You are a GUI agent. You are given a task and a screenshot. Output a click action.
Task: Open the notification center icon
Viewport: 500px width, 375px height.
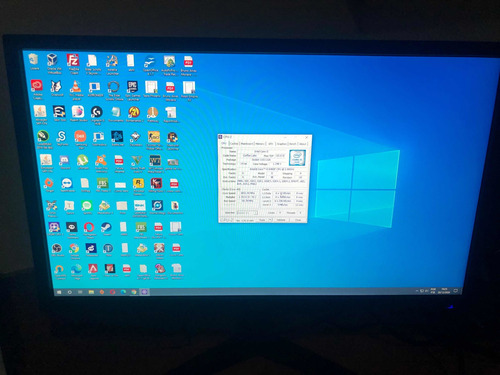pos(456,291)
